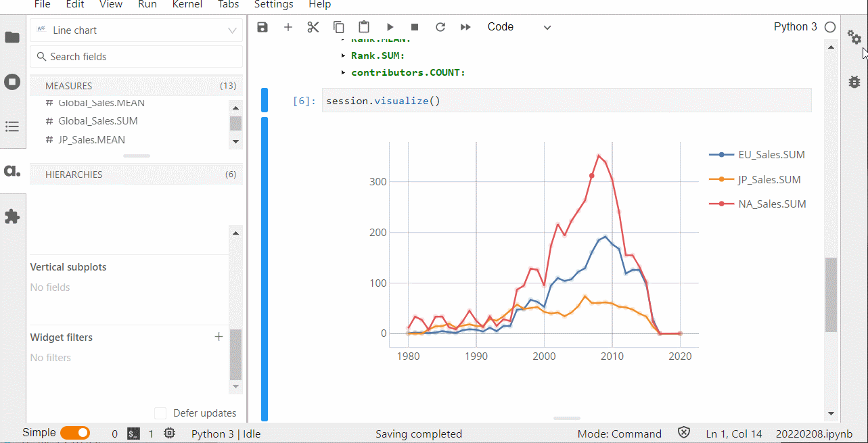This screenshot has height=443, width=868.
Task: Open the Settings menu
Action: pos(273,5)
